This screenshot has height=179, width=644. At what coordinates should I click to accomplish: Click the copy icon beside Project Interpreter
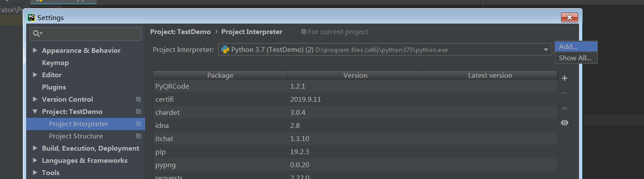[138, 124]
